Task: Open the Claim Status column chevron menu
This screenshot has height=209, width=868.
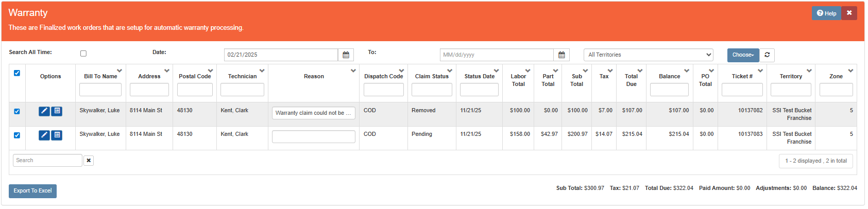Action: [x=450, y=71]
